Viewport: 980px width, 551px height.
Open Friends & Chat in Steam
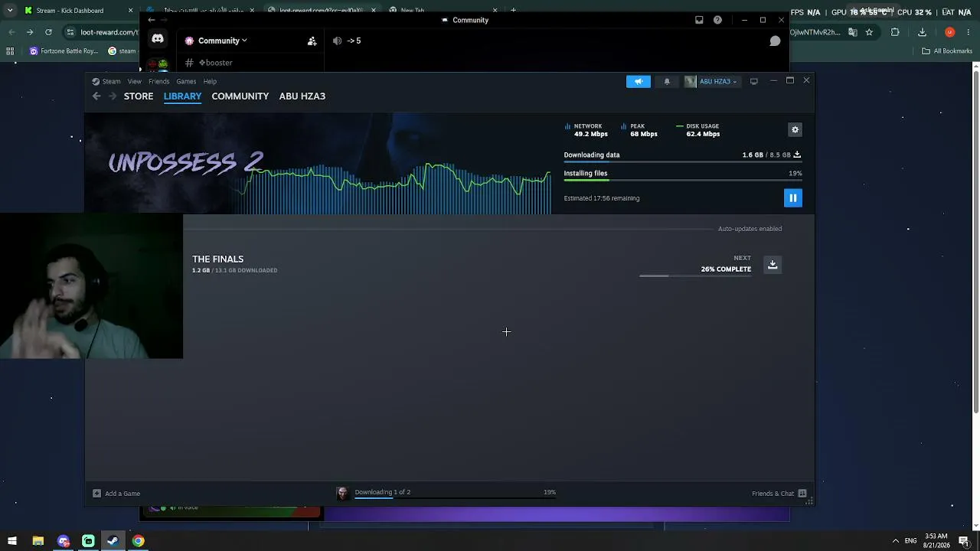pos(779,494)
